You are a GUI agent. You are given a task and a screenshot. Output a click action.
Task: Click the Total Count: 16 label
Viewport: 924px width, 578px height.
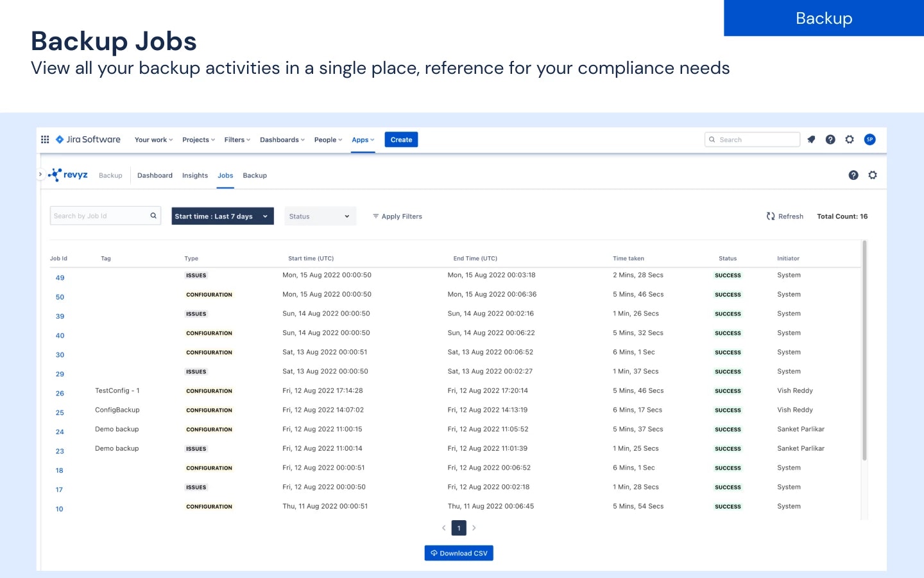click(x=842, y=216)
